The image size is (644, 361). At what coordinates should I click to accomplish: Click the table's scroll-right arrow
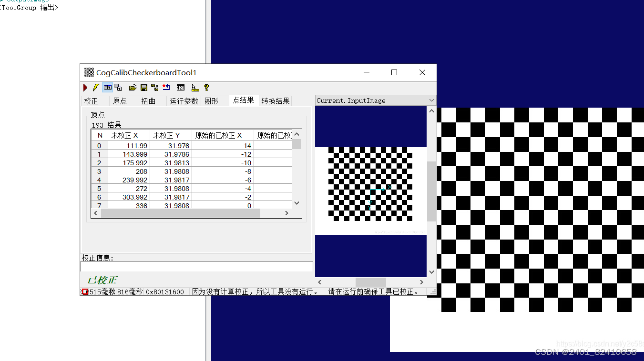coord(286,213)
